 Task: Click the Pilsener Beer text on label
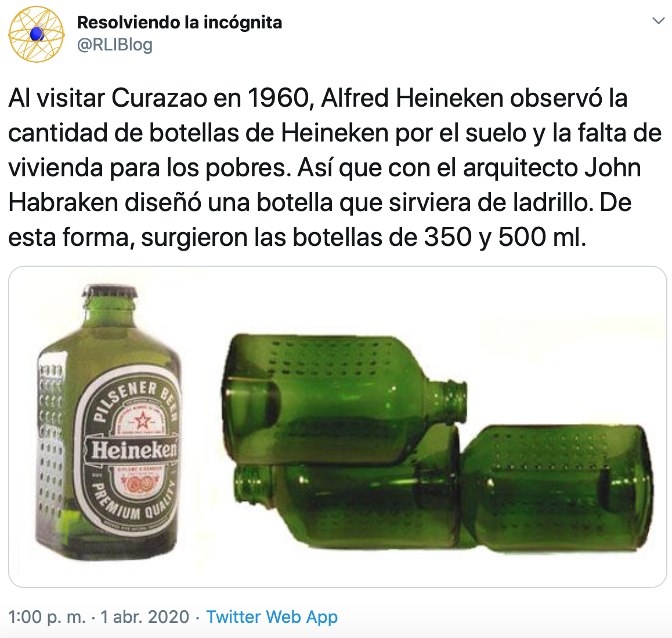tap(135, 398)
